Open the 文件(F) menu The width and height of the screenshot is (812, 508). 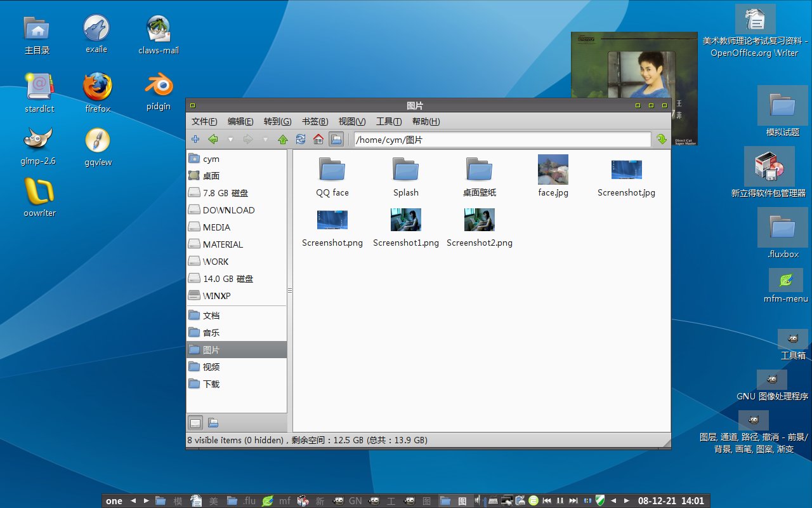(204, 121)
